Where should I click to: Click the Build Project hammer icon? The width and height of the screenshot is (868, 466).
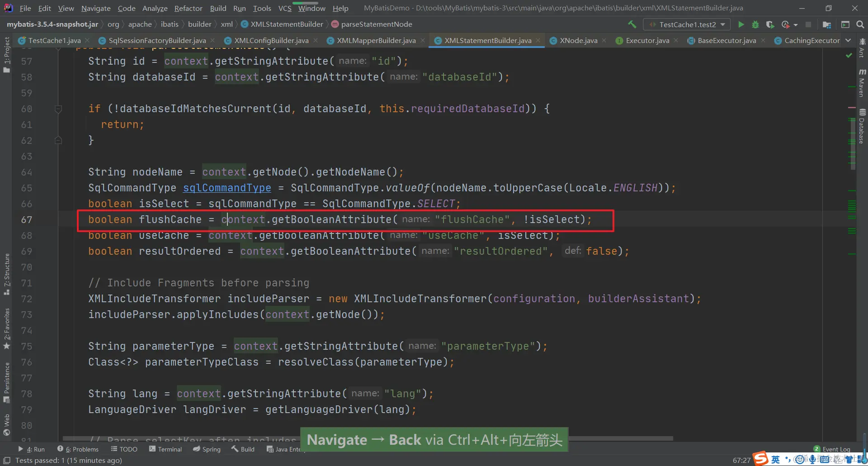632,24
